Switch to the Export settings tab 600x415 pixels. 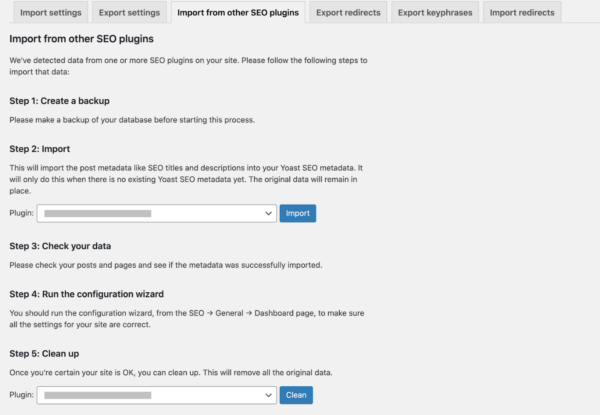[x=129, y=12]
